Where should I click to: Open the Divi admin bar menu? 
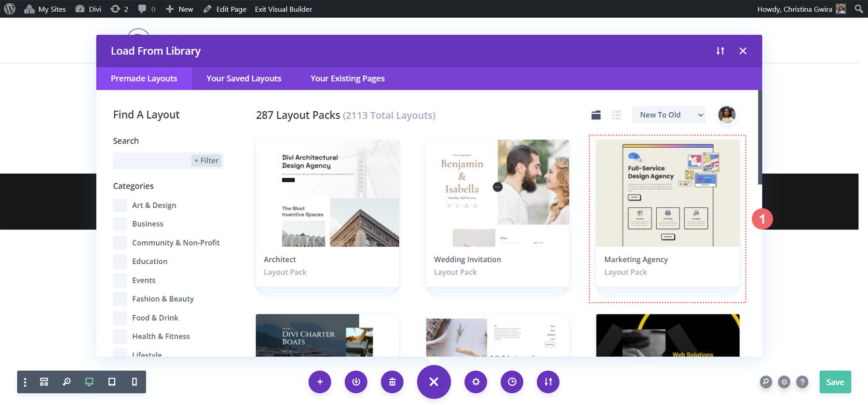(x=88, y=9)
